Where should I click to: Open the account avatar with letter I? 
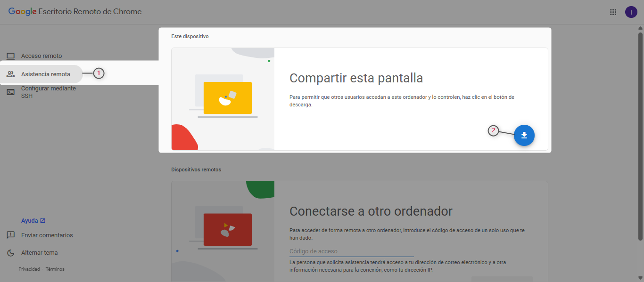pos(631,12)
